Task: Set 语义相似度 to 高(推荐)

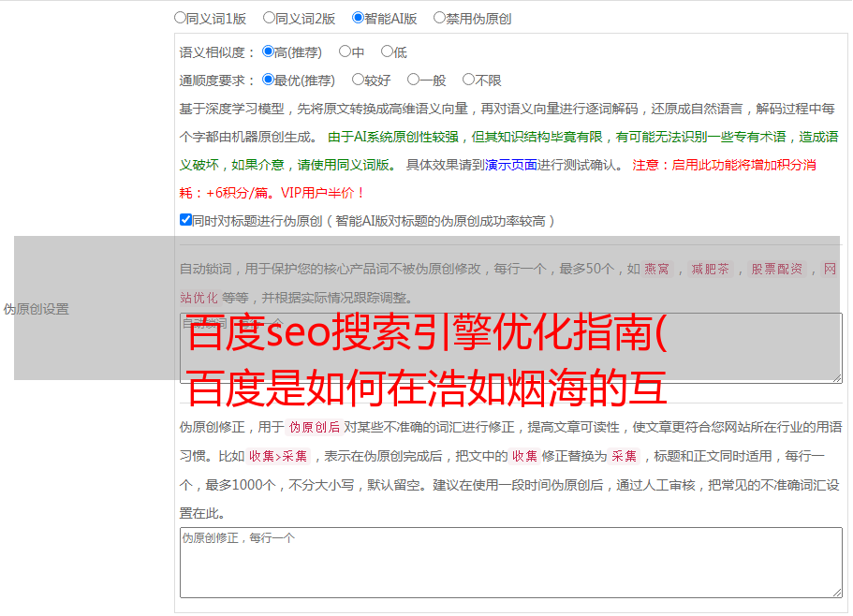Action: click(x=268, y=51)
